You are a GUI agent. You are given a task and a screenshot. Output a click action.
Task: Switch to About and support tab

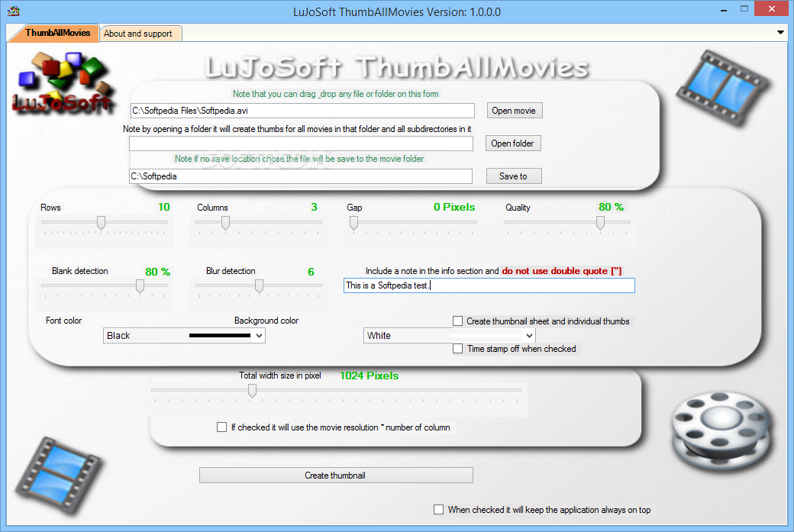pyautogui.click(x=140, y=34)
